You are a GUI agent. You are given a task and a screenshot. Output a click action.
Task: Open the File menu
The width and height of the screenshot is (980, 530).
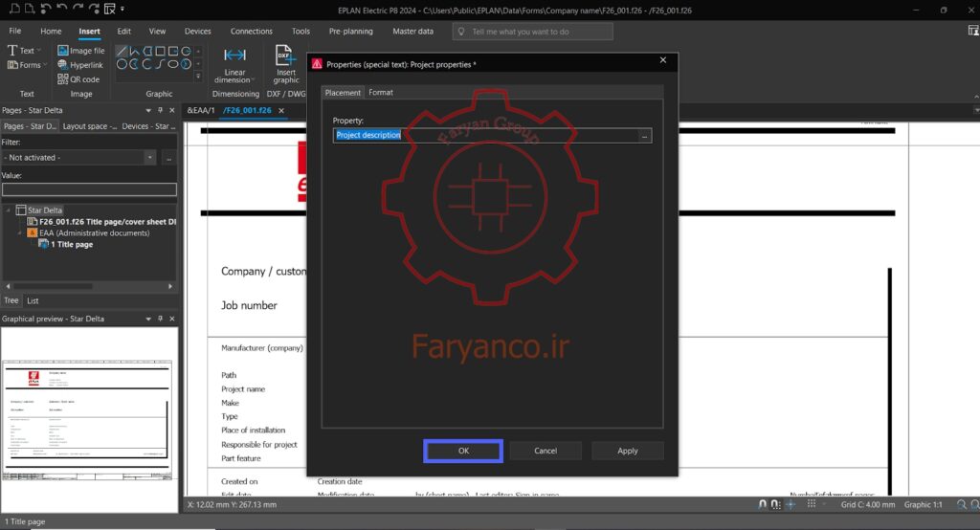[15, 32]
